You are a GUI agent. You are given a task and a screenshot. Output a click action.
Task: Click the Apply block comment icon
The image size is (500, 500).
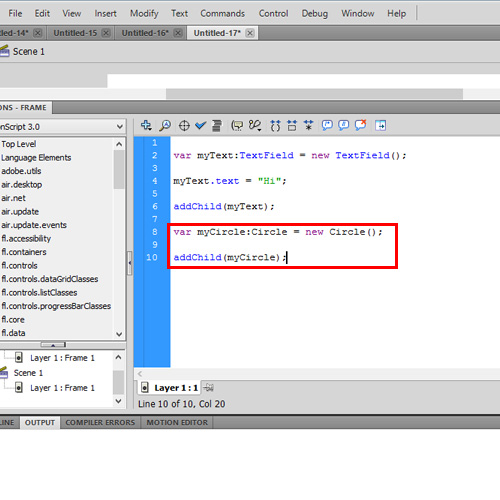pyautogui.click(x=327, y=126)
